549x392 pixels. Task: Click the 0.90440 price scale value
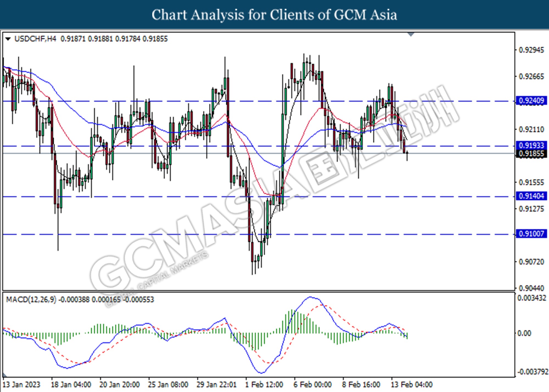click(531, 288)
